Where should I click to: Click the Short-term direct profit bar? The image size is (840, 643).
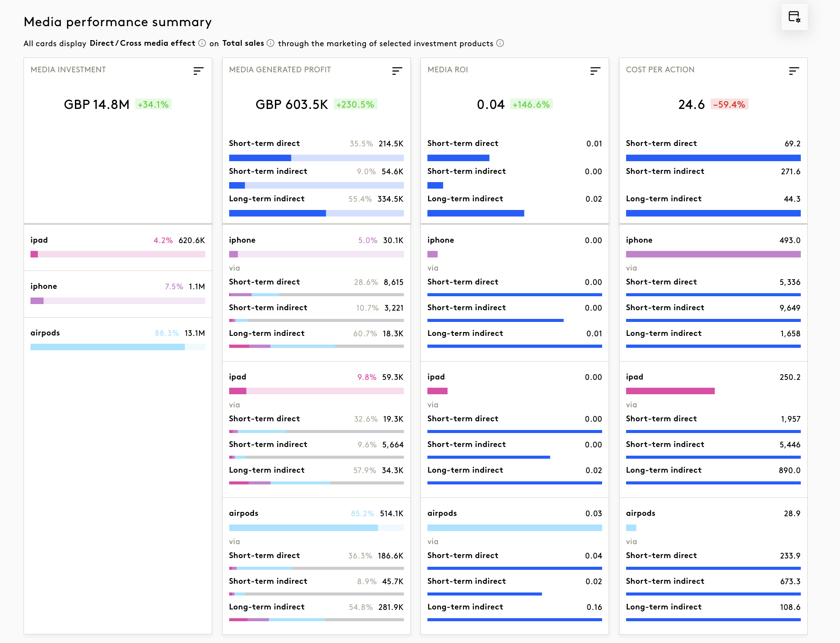[316, 158]
